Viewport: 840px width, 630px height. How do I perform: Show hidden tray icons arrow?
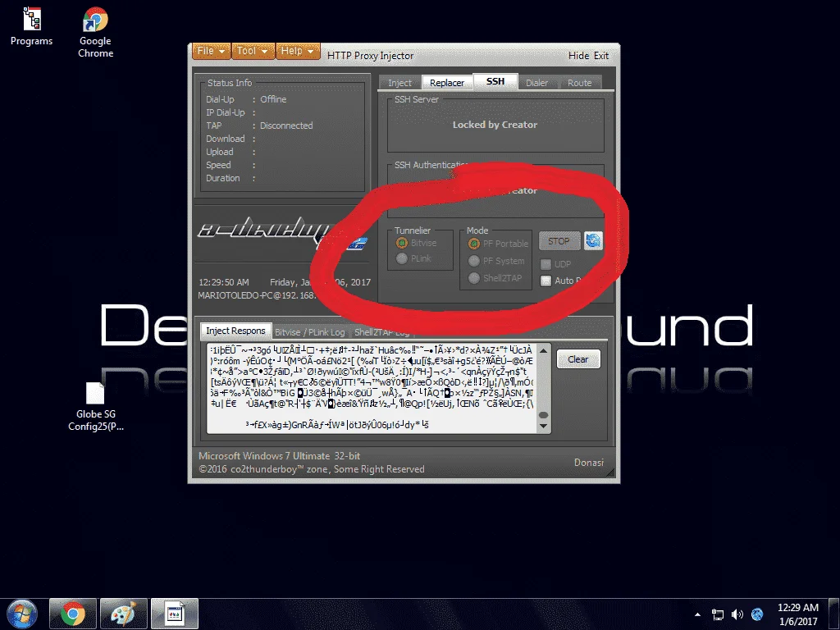point(697,614)
